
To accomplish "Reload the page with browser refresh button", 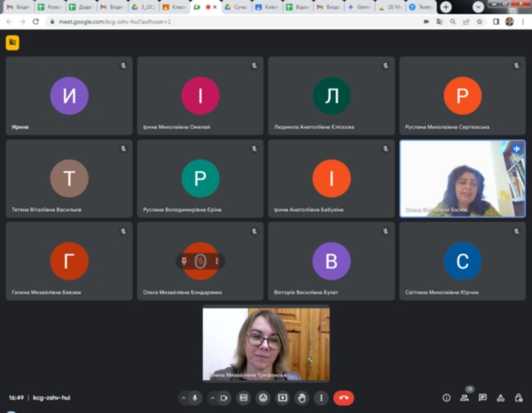I will (x=35, y=20).
